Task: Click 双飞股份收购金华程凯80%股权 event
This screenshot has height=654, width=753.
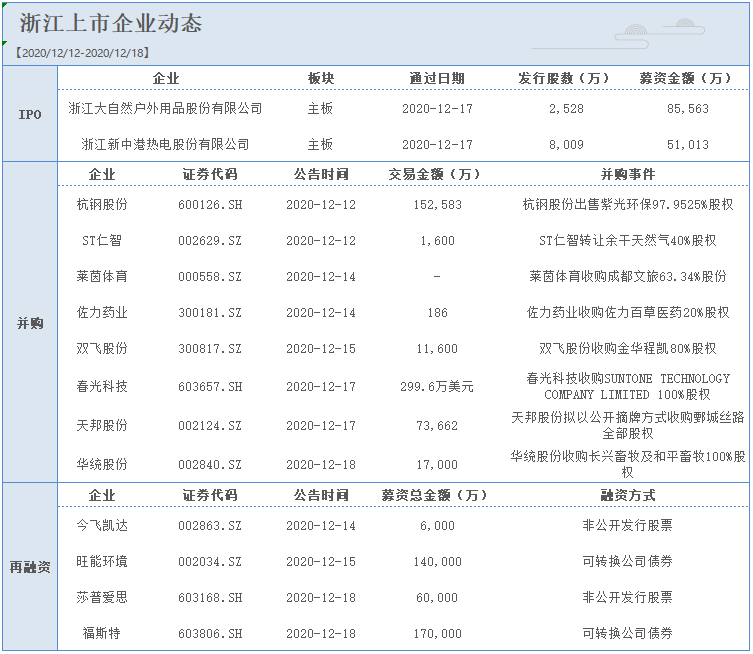Action: (628, 348)
